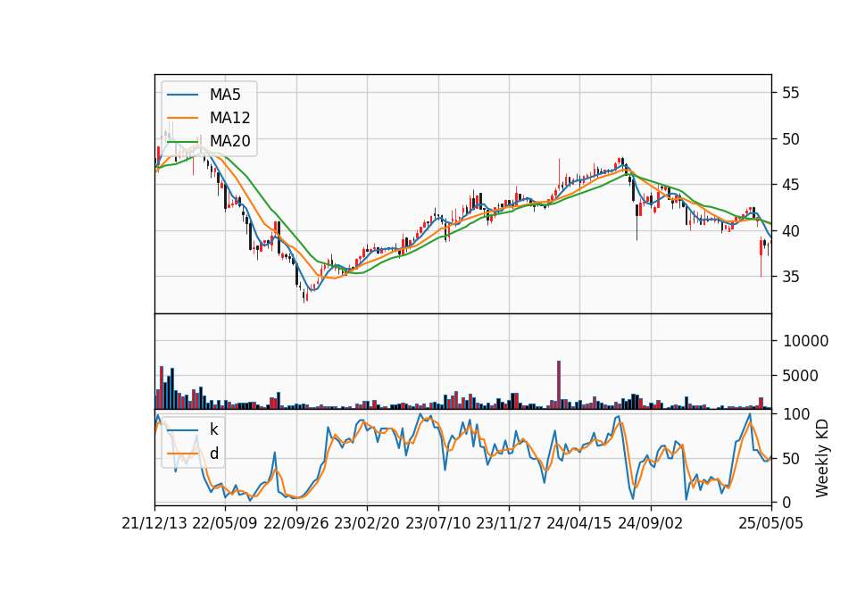
Task: Click the 22/05/09 date axis label
Action: 225,523
